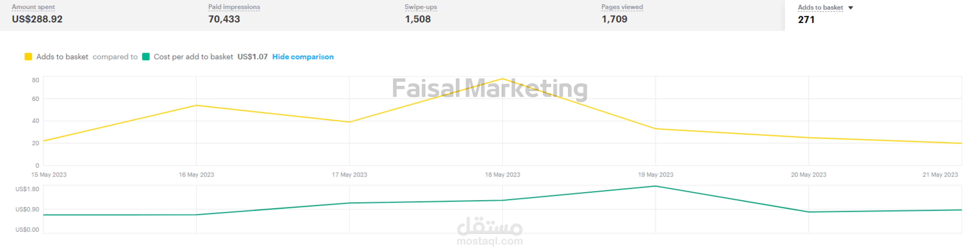Click the 15 May 2023 axis date label

point(49,175)
